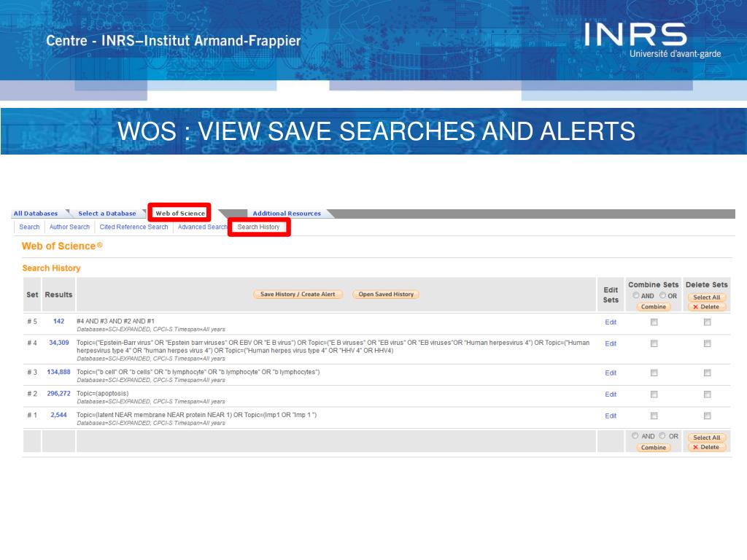Click the Search History heading

click(52, 268)
